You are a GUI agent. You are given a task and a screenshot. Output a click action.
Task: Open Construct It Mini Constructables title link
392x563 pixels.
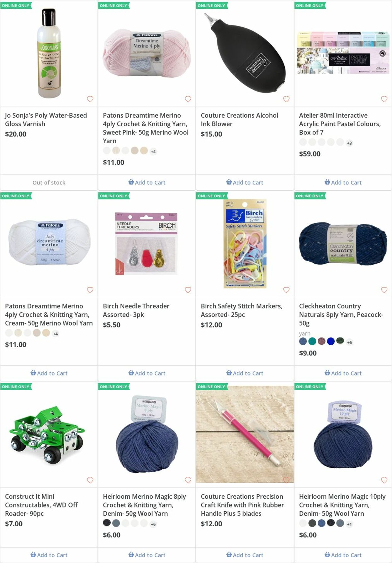41,505
